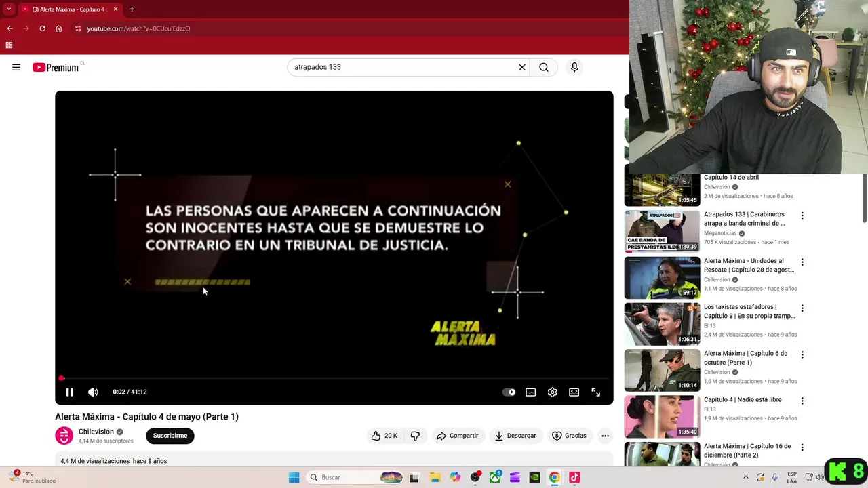The width and height of the screenshot is (868, 488).
Task: Open Windows Start menu
Action: point(294,477)
